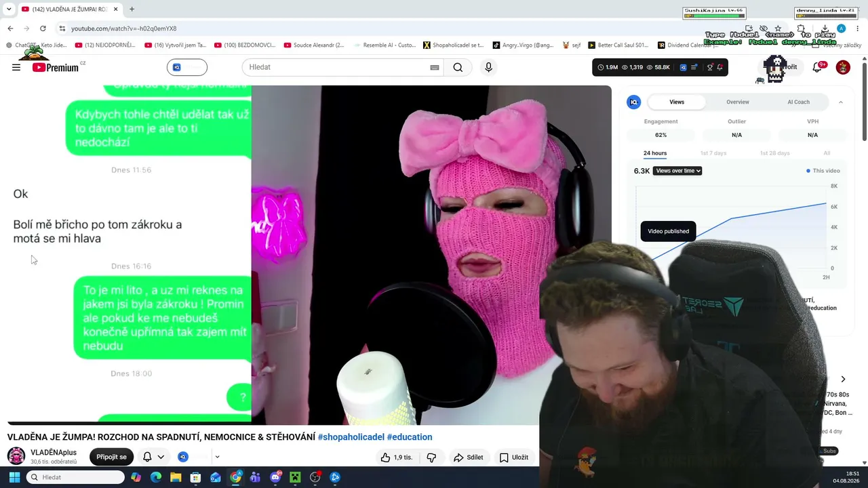Screen dimensions: 868x488
Task: Click the Připojit se join button
Action: click(112, 457)
